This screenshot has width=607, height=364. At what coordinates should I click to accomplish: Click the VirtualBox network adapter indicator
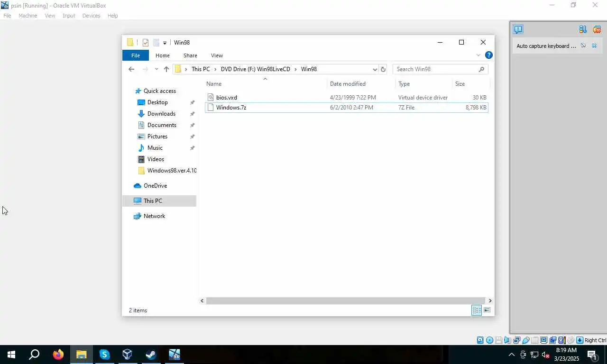517,340
